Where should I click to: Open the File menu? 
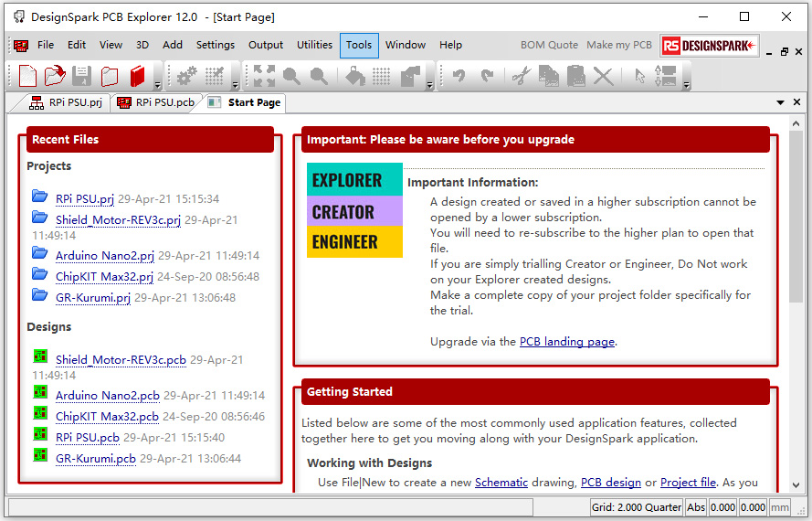coord(46,45)
